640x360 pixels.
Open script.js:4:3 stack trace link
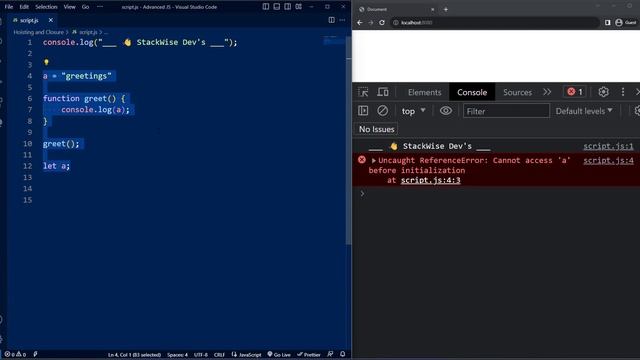click(x=431, y=180)
